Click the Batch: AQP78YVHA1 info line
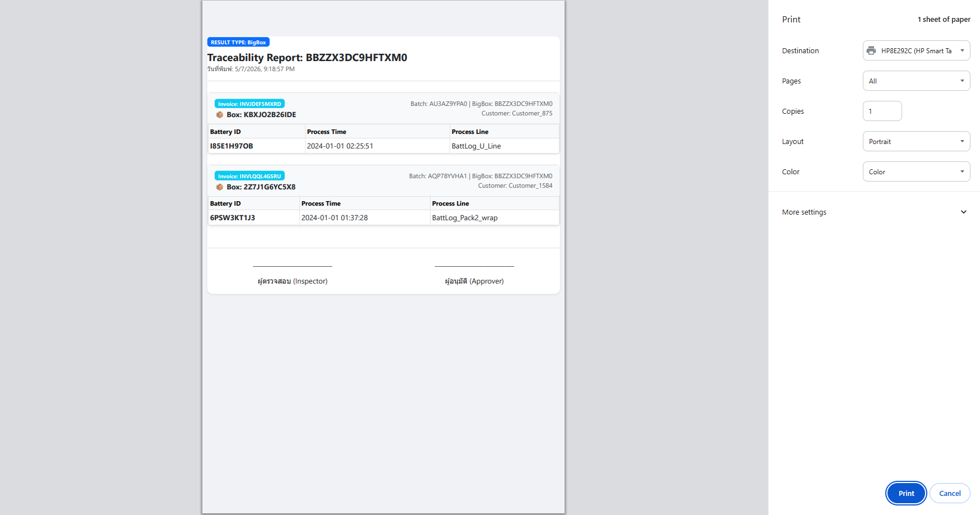 [480, 176]
